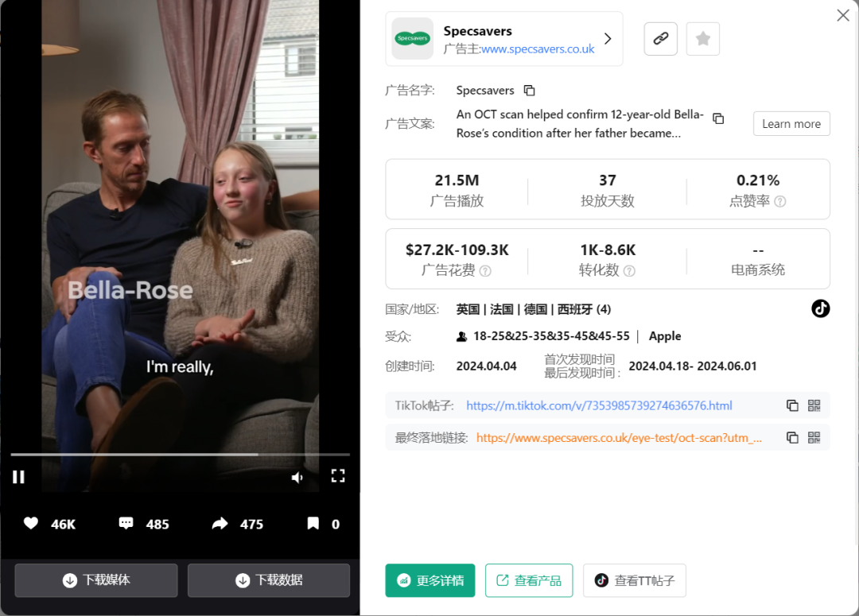Click the country list text with (4)
Image resolution: width=859 pixels, height=616 pixels.
click(533, 309)
